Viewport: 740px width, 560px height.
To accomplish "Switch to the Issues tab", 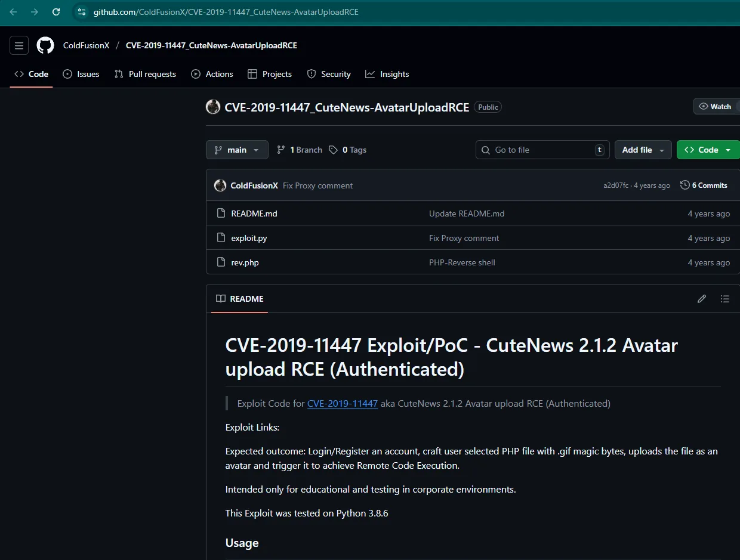I will (x=81, y=74).
